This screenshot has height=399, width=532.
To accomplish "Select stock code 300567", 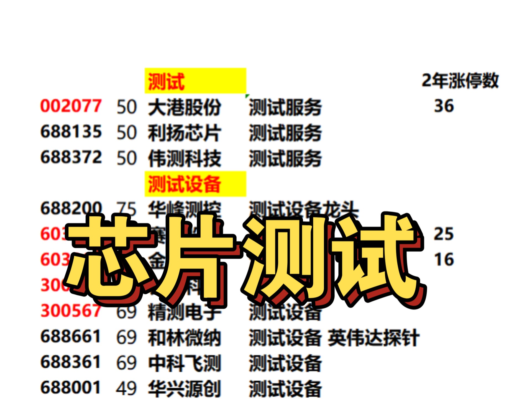I will tap(71, 311).
